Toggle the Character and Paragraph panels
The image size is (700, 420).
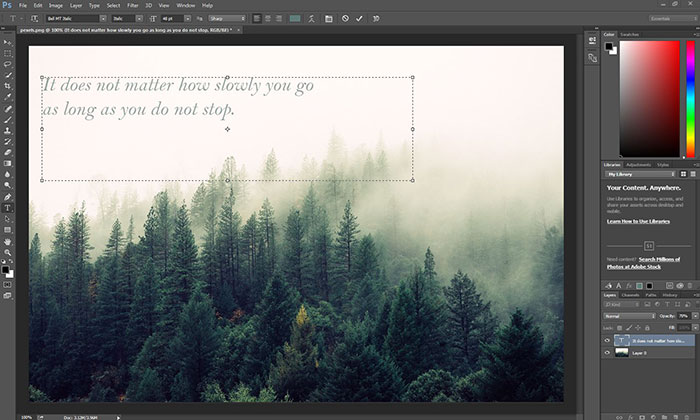pos(328,18)
